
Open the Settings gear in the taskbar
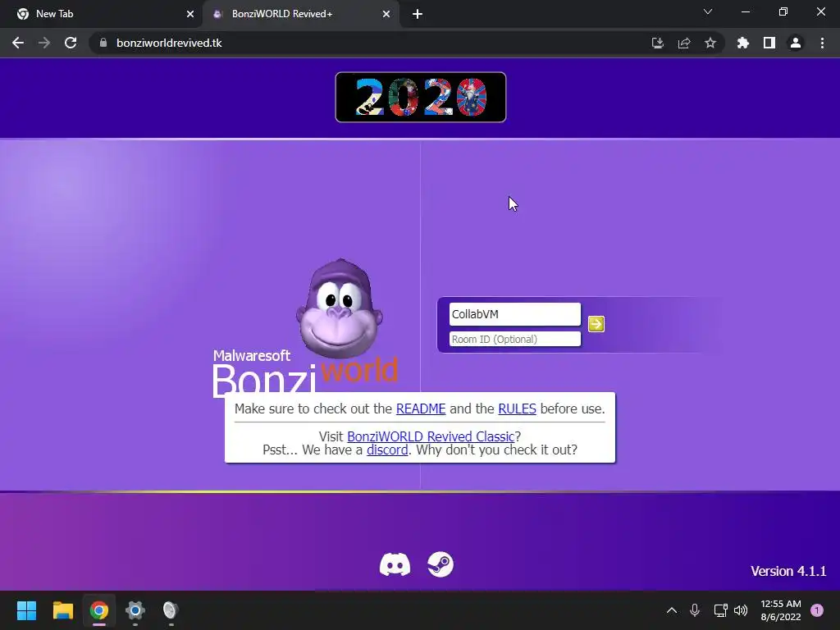click(135, 610)
